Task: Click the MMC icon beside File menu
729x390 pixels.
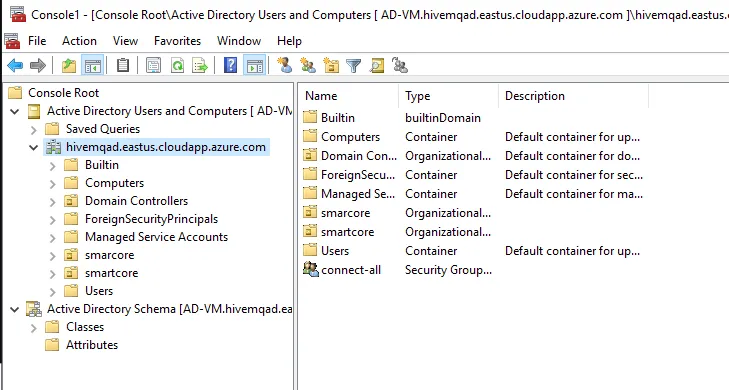Action: (x=12, y=41)
